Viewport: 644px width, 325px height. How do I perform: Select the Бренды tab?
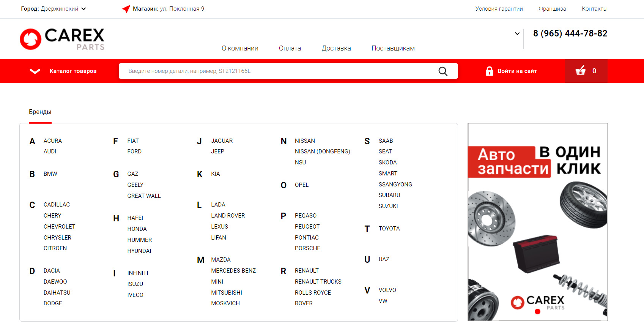(x=40, y=112)
